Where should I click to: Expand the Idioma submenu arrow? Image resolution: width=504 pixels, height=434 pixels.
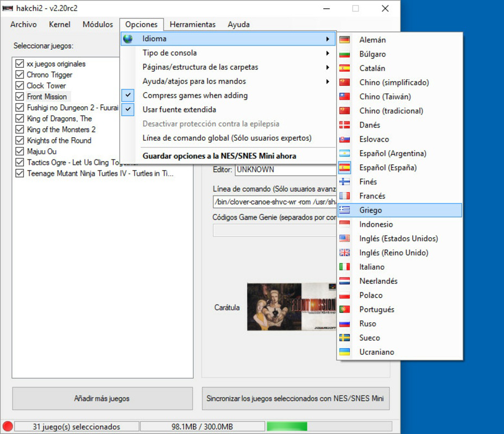[327, 39]
